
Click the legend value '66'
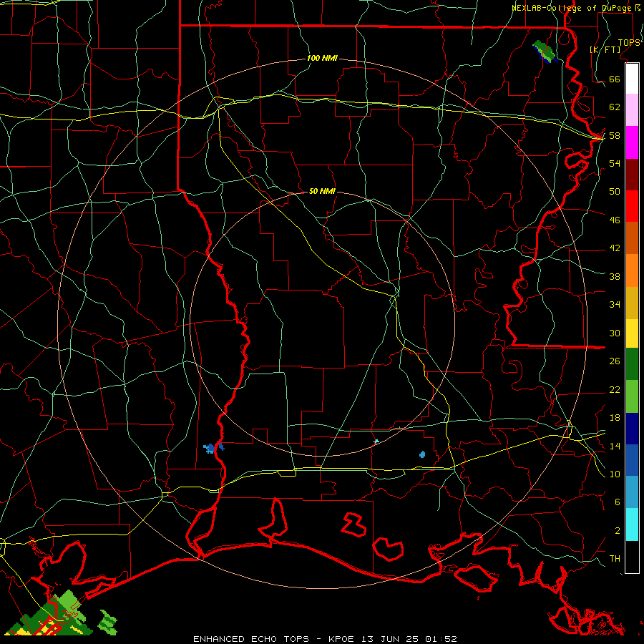point(615,79)
